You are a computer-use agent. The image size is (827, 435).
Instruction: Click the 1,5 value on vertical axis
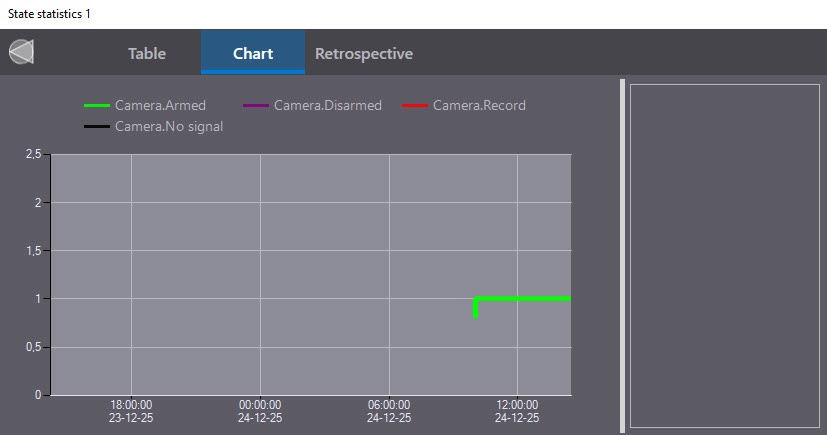[33, 251]
